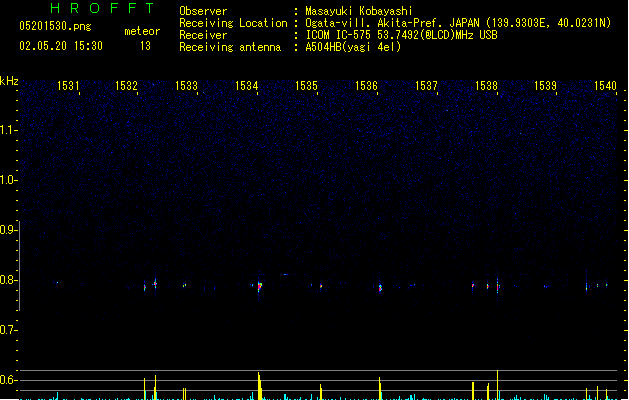The height and width of the screenshot is (400, 629).
Task: Click the meteor label
Action: (142, 31)
